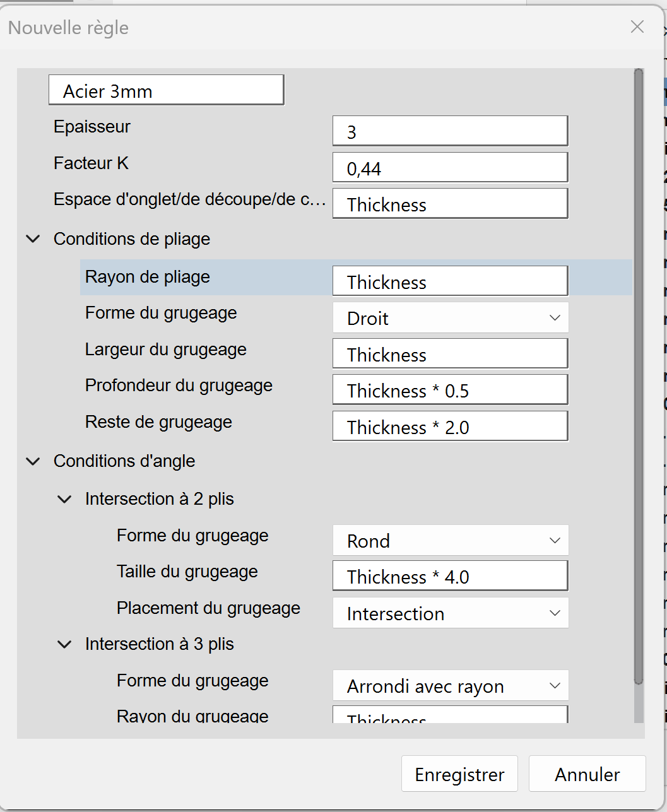Open the 'Rond' relief shape dropdown
Viewport: 667px width, 812px height.
(x=450, y=541)
